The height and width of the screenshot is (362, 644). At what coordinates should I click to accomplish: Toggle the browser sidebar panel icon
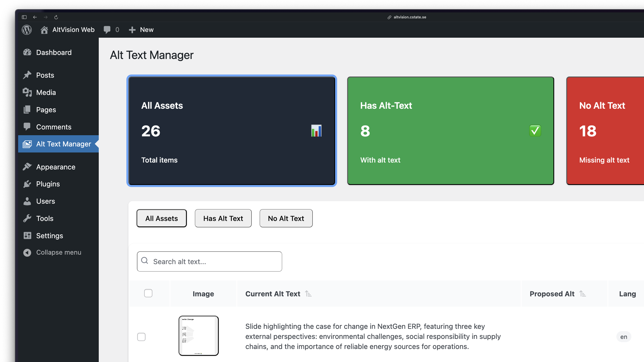point(24,17)
